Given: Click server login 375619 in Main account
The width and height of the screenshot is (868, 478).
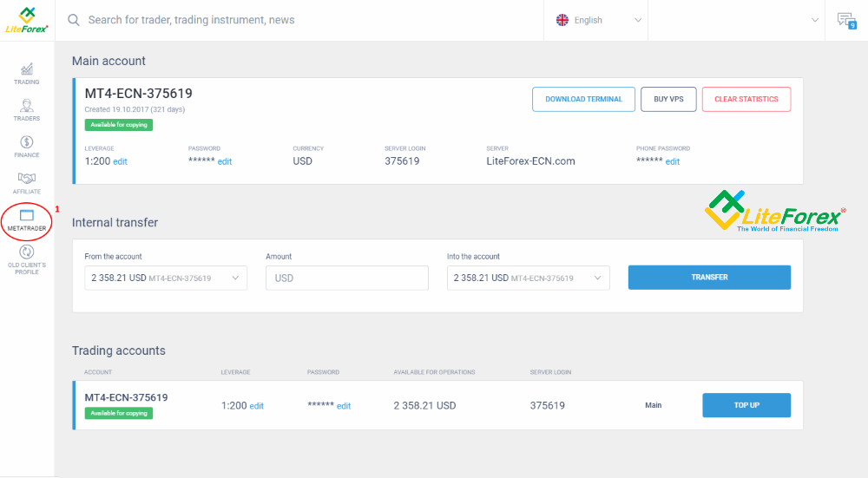Looking at the screenshot, I should [x=402, y=161].
